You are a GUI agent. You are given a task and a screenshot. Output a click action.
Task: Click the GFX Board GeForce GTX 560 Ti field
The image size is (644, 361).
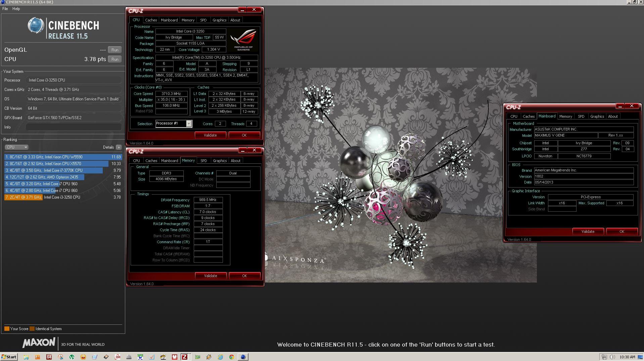pyautogui.click(x=74, y=118)
